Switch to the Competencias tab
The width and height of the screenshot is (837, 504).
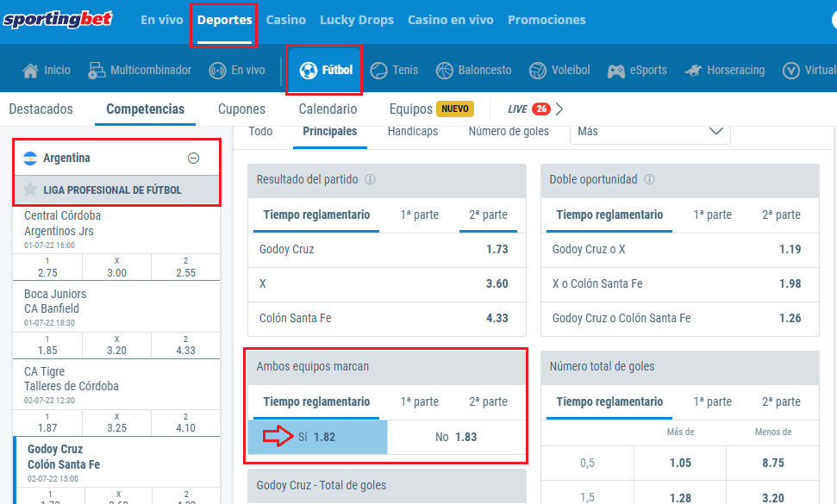(145, 109)
